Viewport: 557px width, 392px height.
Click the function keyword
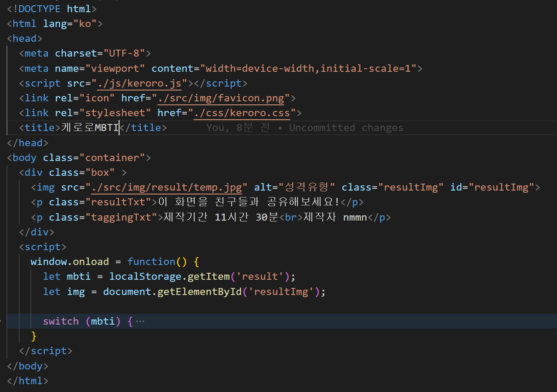[151, 261]
